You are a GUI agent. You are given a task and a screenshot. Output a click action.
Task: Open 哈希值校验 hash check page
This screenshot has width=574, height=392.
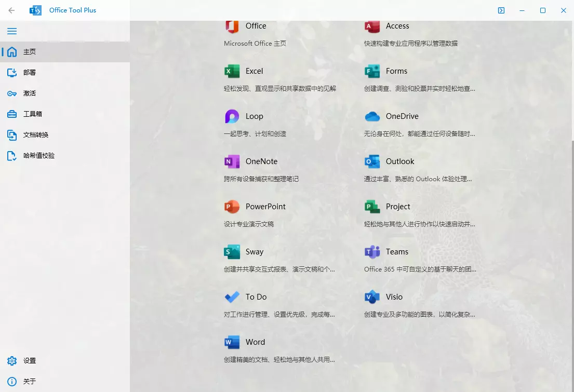point(38,156)
